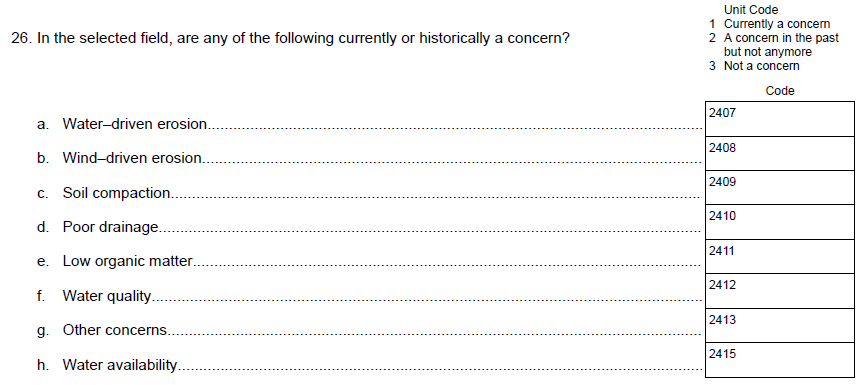This screenshot has height=385, width=867.
Task: Select the poor drainage code box 2410
Action: point(780,222)
